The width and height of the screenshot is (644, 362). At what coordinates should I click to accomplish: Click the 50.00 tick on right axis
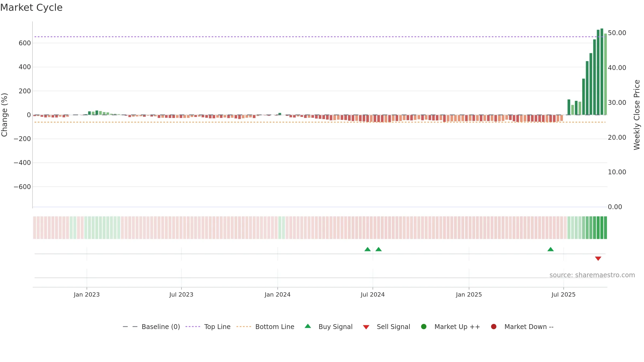pos(617,33)
